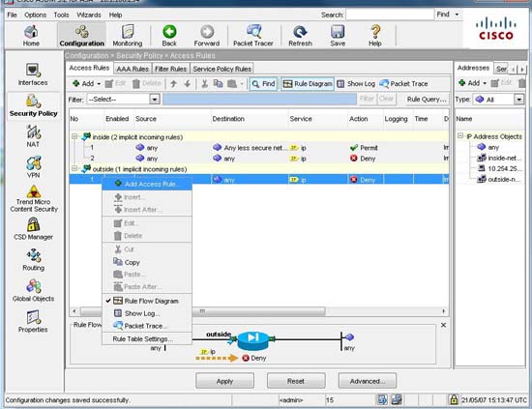Click Packet Trace in the rules toolbar
The height and width of the screenshot is (409, 532).
click(x=403, y=84)
